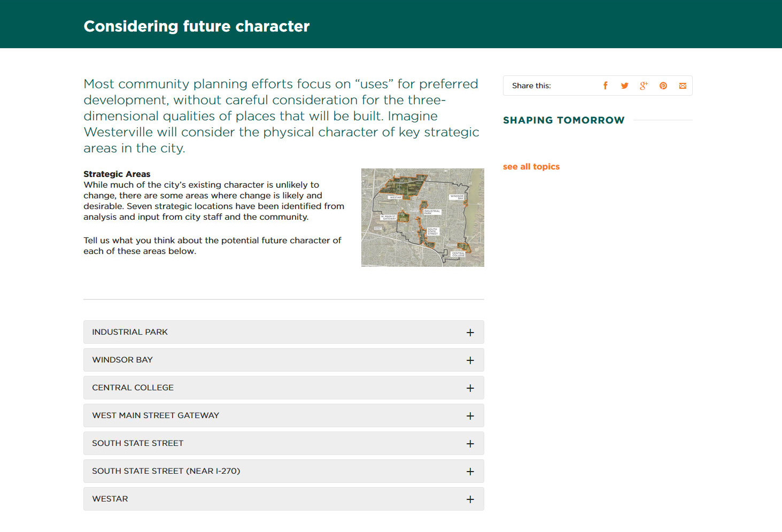The height and width of the screenshot is (532, 782).
Task: Click the Strategic Areas subheading
Action: [x=117, y=174]
